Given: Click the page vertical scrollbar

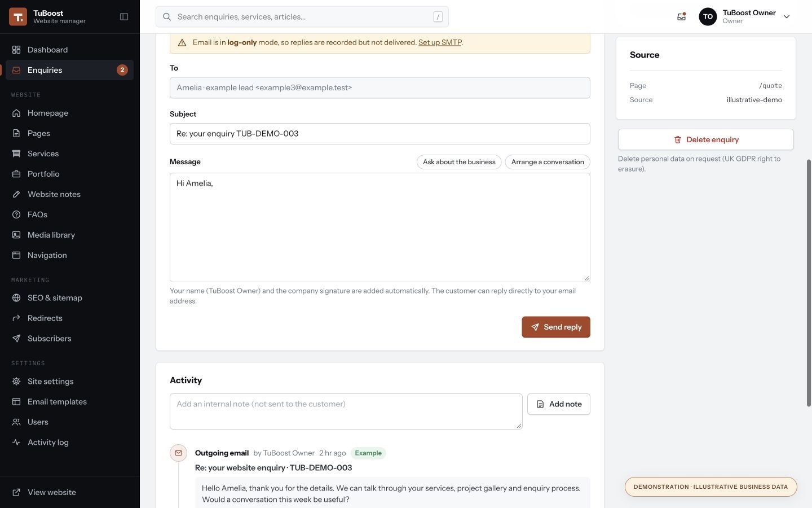Looking at the screenshot, I should point(809,282).
